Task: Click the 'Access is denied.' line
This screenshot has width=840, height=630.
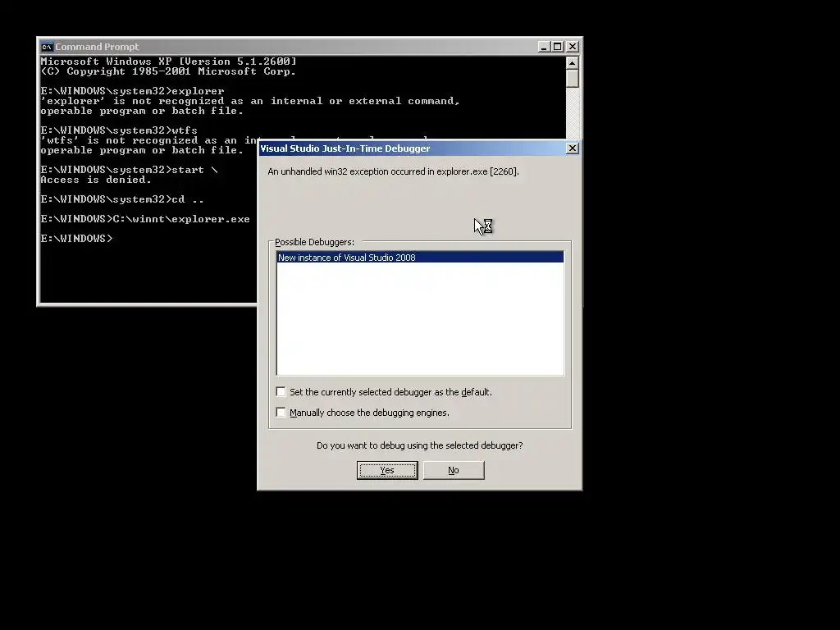Action: tap(96, 180)
